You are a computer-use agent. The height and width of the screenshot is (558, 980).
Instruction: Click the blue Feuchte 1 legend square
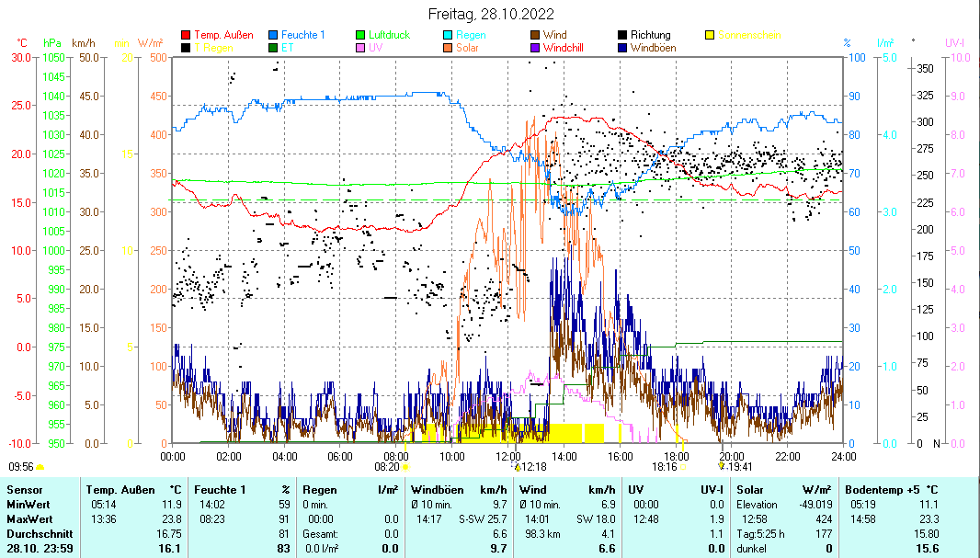point(274,35)
